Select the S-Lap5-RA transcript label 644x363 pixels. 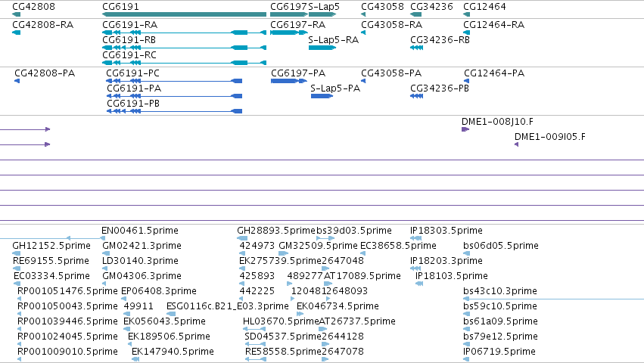(x=334, y=40)
